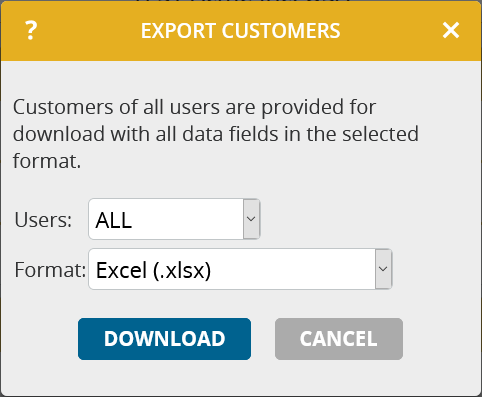Viewport: 482px width, 397px height.
Task: Close the Export Customers dialog with X
Action: tap(451, 30)
